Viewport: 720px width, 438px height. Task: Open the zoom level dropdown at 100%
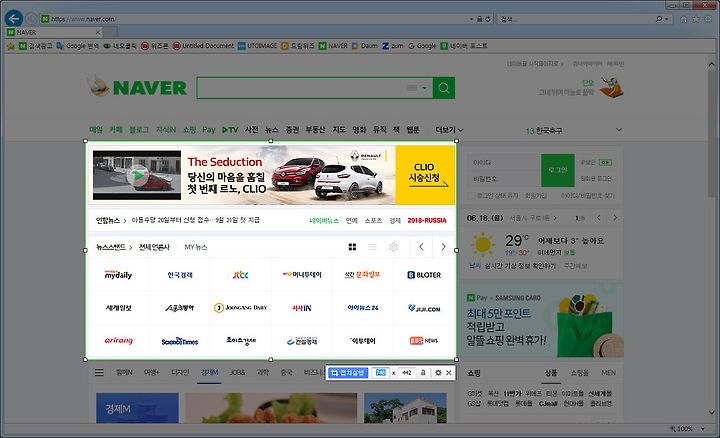[703, 429]
